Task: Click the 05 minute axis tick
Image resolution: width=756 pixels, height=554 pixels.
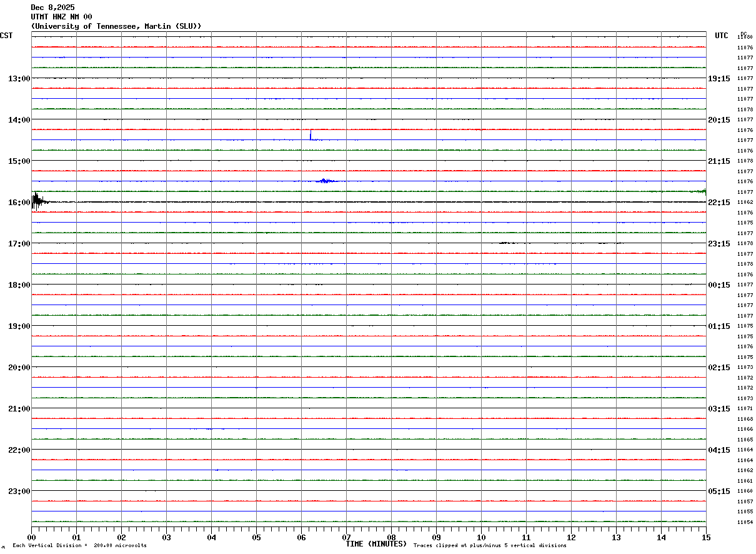Action: coord(256,537)
